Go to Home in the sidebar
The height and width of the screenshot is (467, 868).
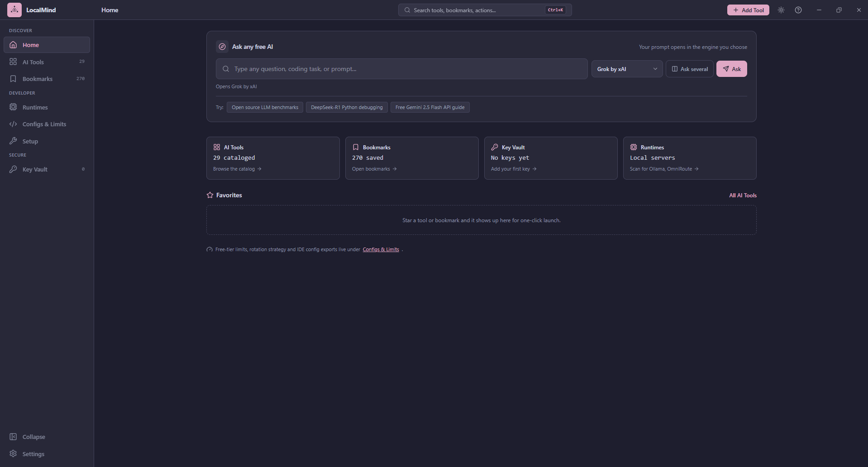point(47,45)
